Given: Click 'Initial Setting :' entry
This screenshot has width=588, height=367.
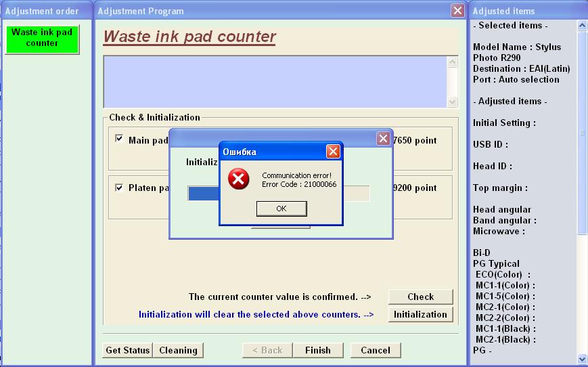Looking at the screenshot, I should click(x=504, y=123).
